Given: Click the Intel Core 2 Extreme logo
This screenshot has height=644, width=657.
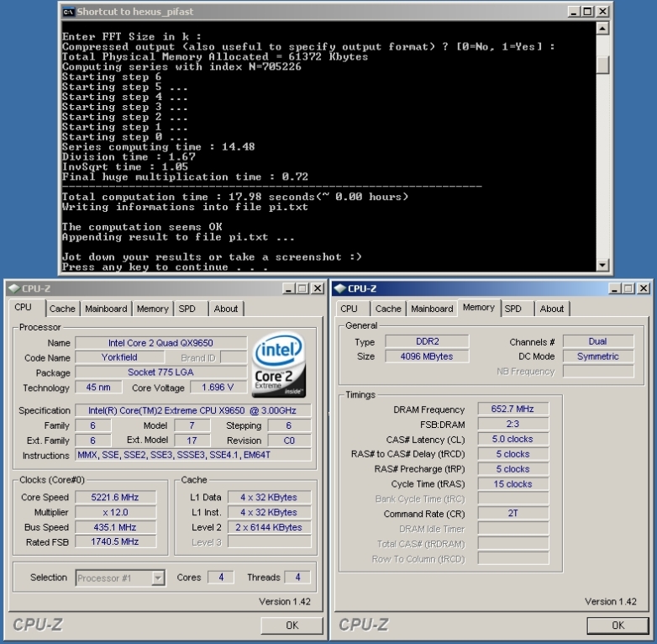Looking at the screenshot, I should point(279,365).
